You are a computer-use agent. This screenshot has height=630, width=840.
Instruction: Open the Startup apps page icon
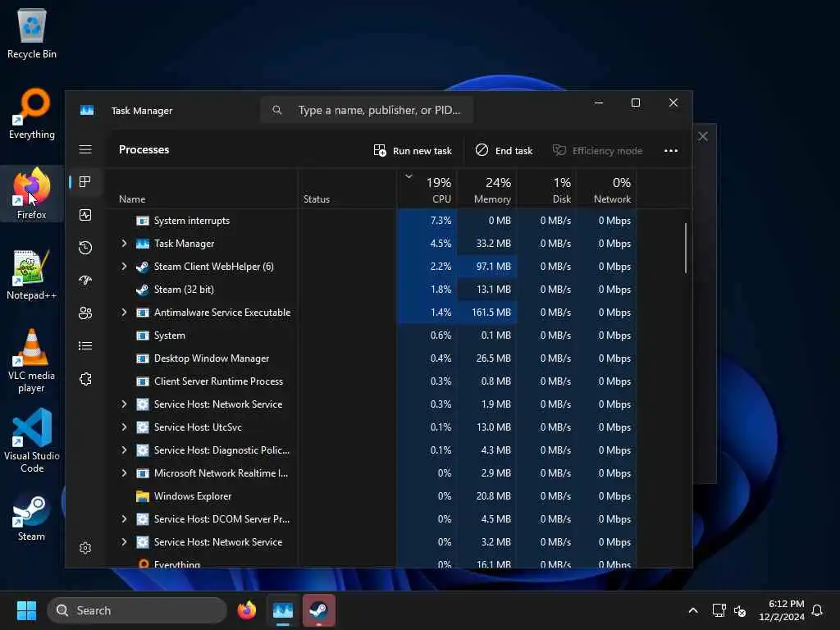pyautogui.click(x=85, y=281)
